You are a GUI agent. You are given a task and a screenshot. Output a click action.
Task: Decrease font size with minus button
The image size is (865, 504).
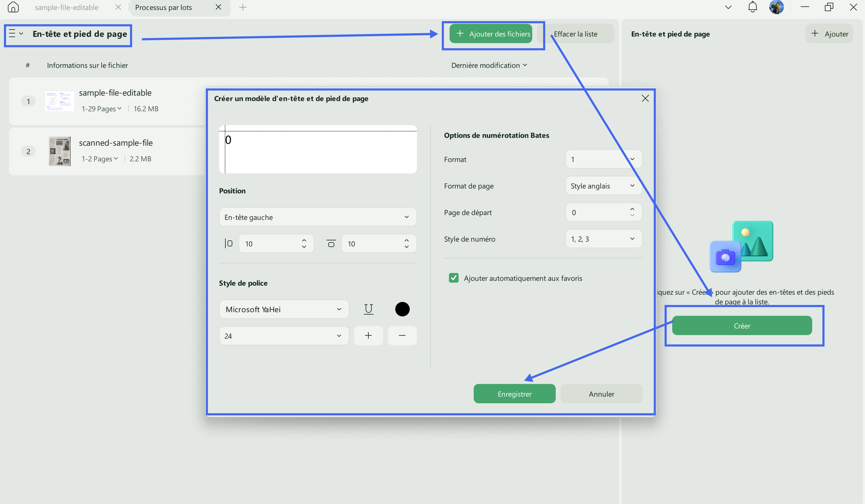(402, 335)
